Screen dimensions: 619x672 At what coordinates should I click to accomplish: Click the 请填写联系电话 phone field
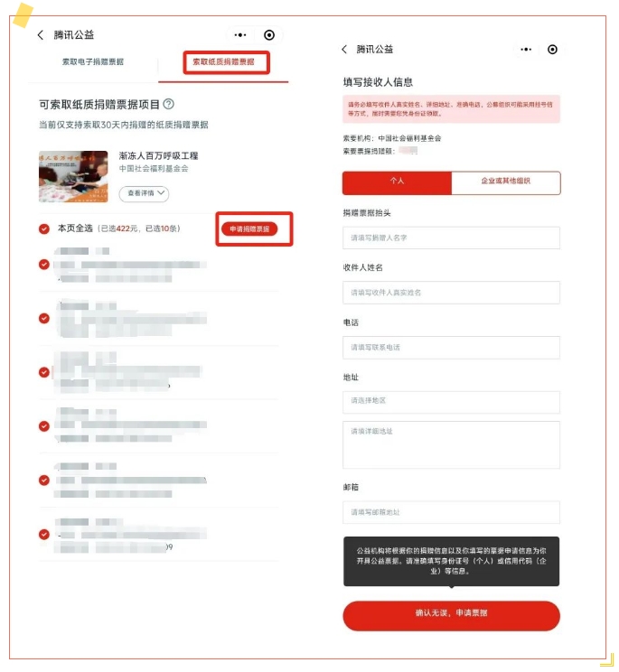(452, 348)
